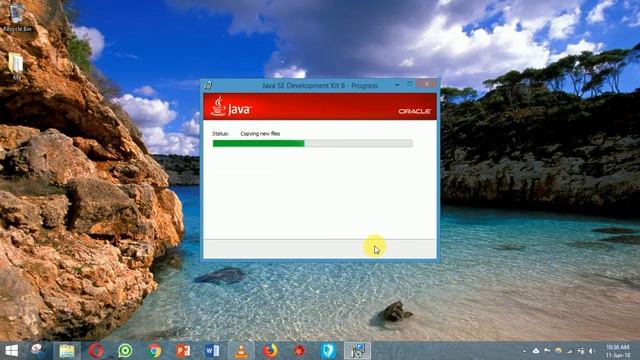
Task: Click the Java installer title bar icon
Action: 208,85
